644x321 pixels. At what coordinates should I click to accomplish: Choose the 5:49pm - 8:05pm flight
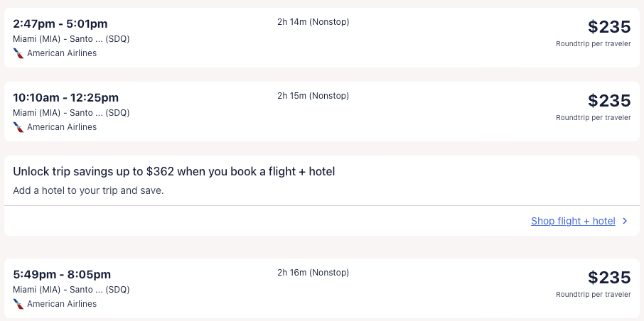pos(62,274)
